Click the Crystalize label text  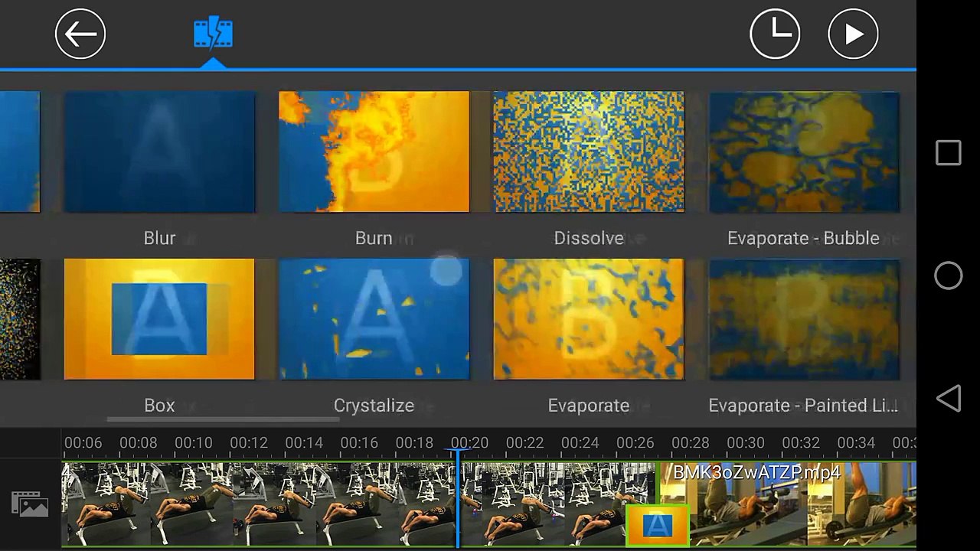(374, 406)
